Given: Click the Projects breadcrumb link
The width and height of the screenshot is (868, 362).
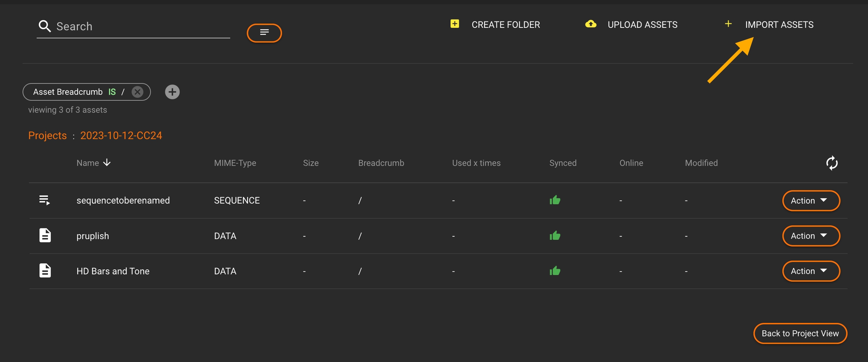Looking at the screenshot, I should (47, 135).
